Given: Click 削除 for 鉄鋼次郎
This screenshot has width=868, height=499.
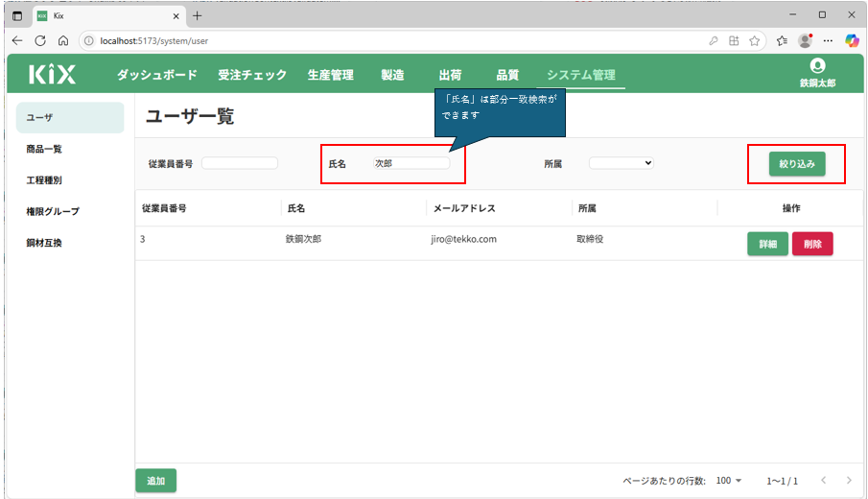Looking at the screenshot, I should (812, 244).
